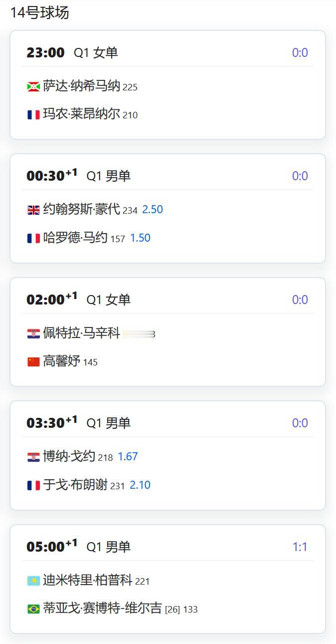Open the 1:1 score of 05:00 match
The image size is (336, 644).
click(300, 547)
